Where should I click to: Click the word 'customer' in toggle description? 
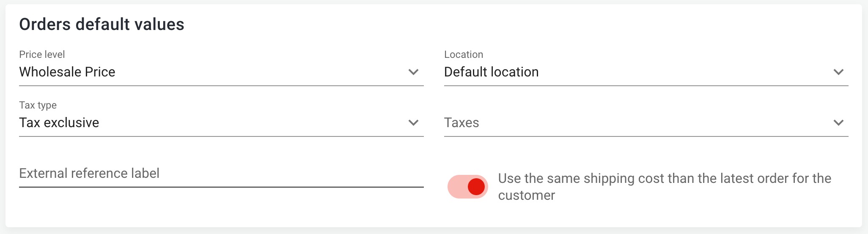526,196
